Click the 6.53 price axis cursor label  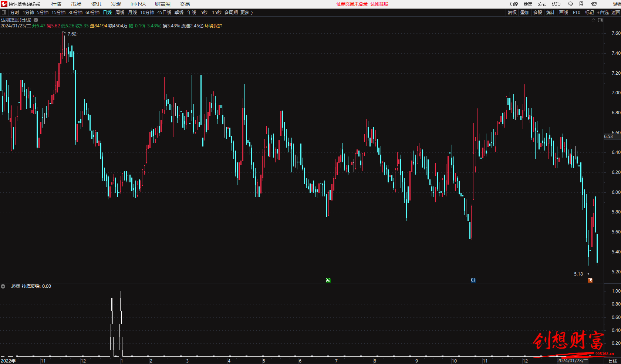click(x=608, y=136)
